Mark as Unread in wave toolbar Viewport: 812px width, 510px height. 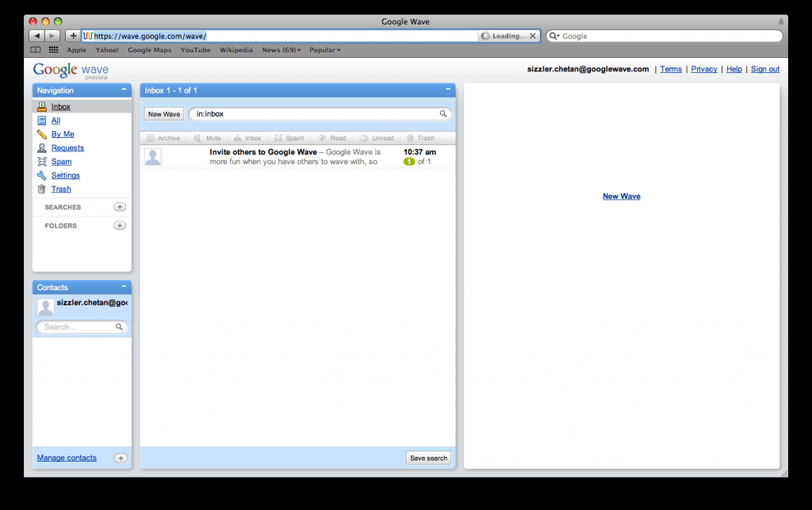(x=377, y=138)
